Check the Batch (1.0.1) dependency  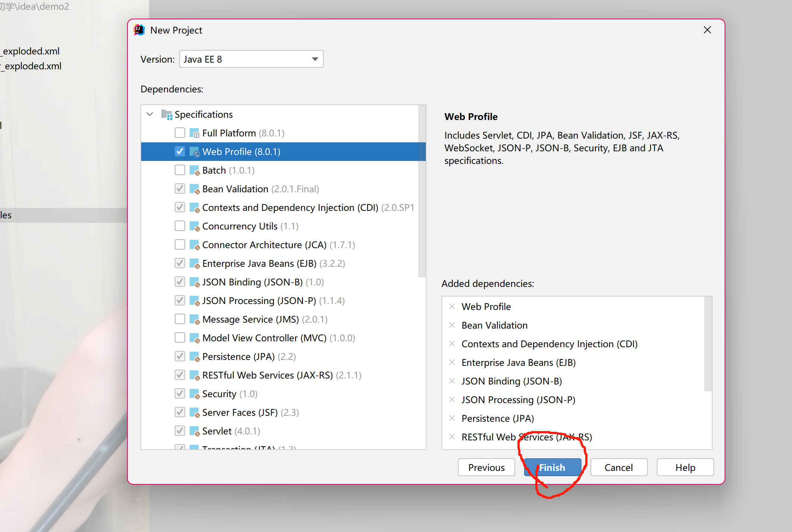[180, 170]
